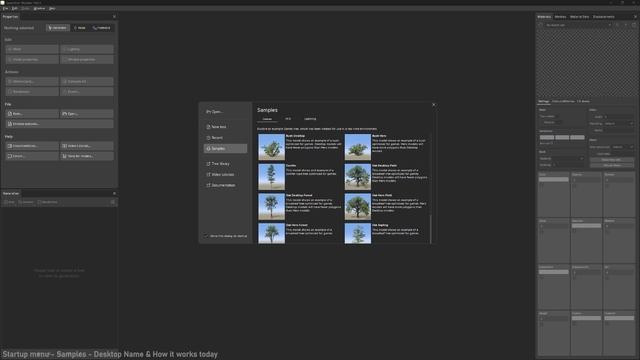Click Tree library link in startup dialog
Screen dimensions: 640x360
click(225, 164)
